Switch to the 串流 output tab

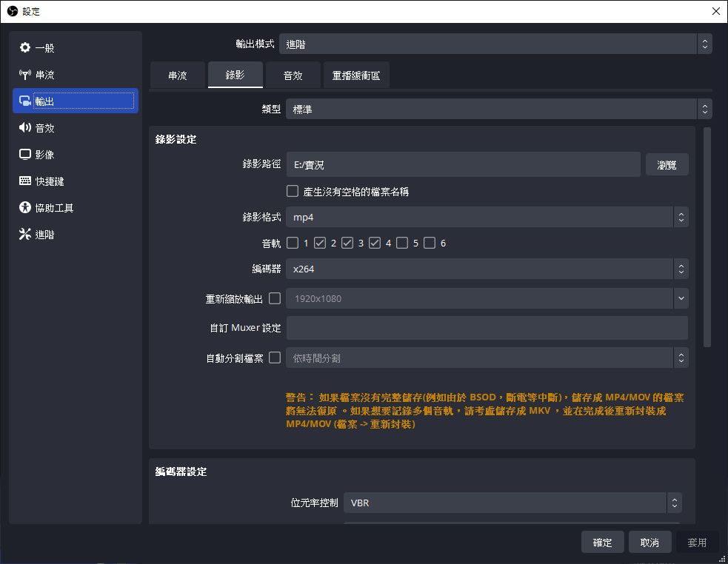[178, 75]
